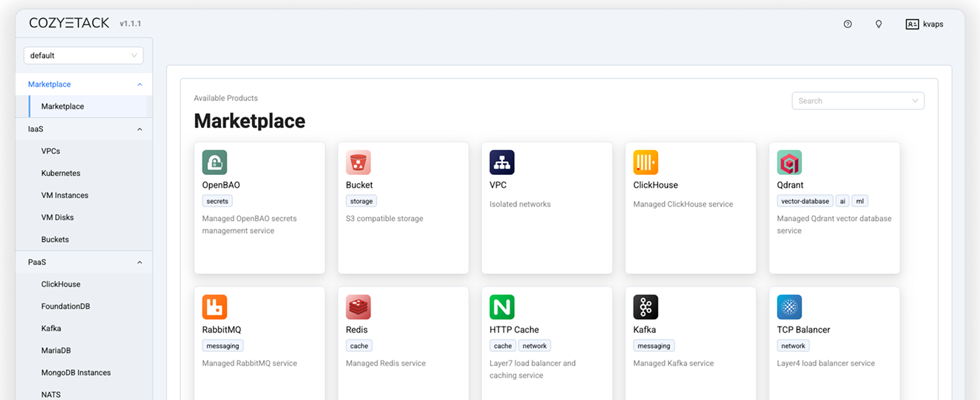Click the vector-database tag on Qdrant
The width and height of the screenshot is (980, 400).
[x=805, y=201]
